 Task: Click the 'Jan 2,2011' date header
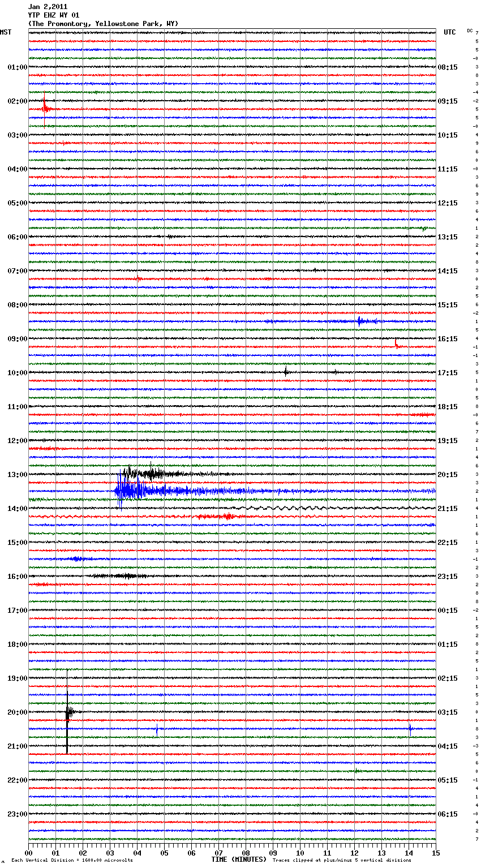[48, 7]
